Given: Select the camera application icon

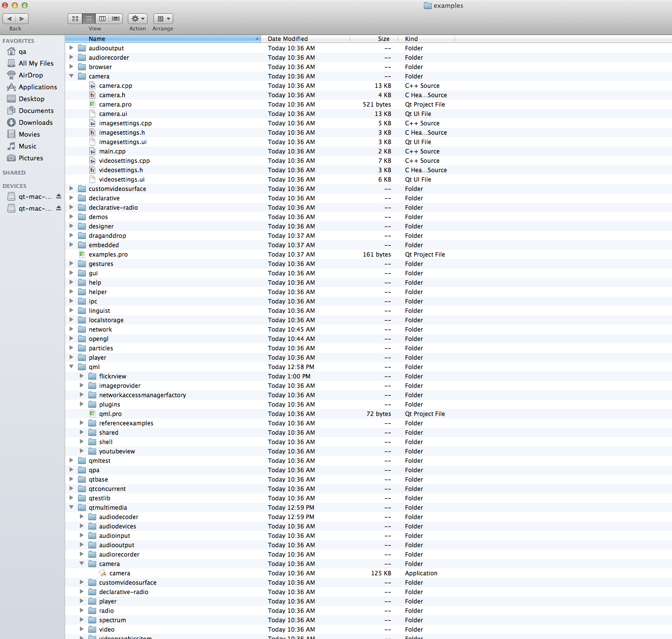Looking at the screenshot, I should coord(103,573).
